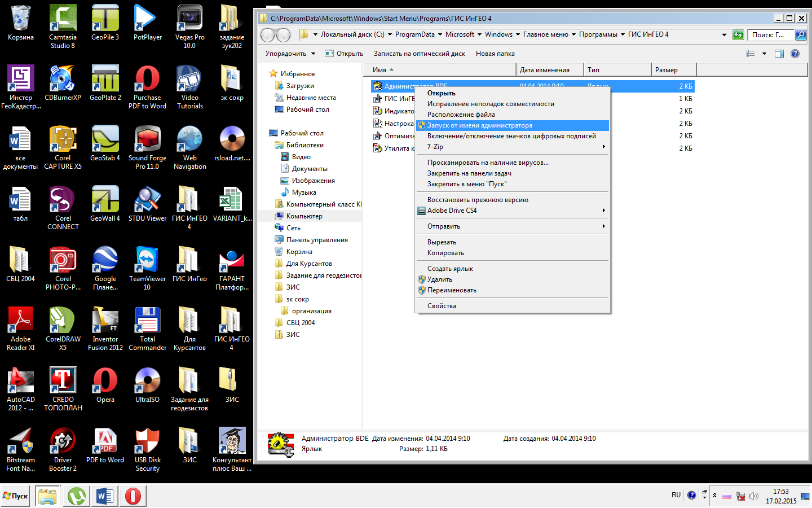The image size is (812, 508).
Task: Open GeoPlate 2 desktop shortcut
Action: pyautogui.click(x=105, y=83)
